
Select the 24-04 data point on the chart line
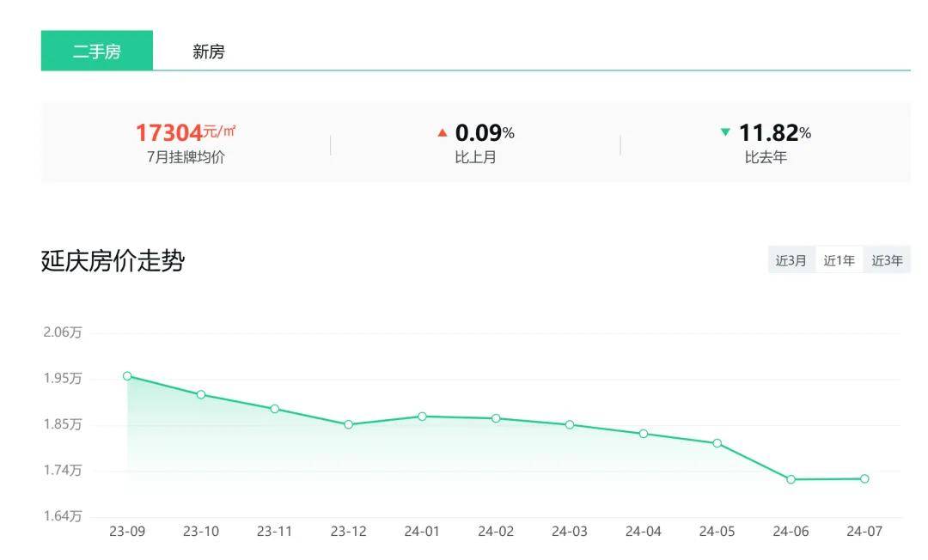click(x=644, y=434)
